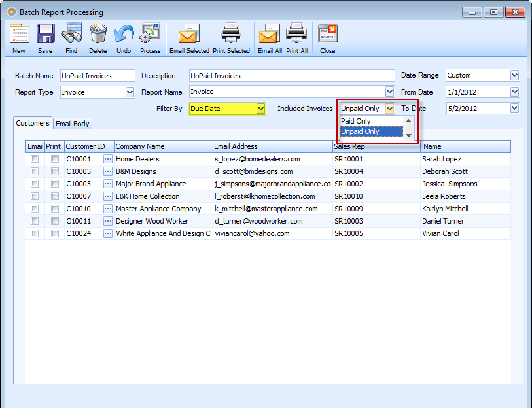Check Print box for Master Appliance Company

point(54,209)
